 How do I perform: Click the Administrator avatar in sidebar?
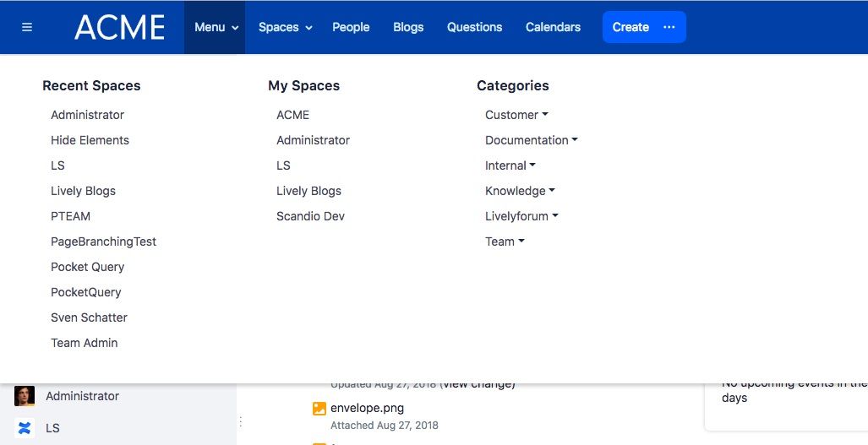tap(25, 396)
